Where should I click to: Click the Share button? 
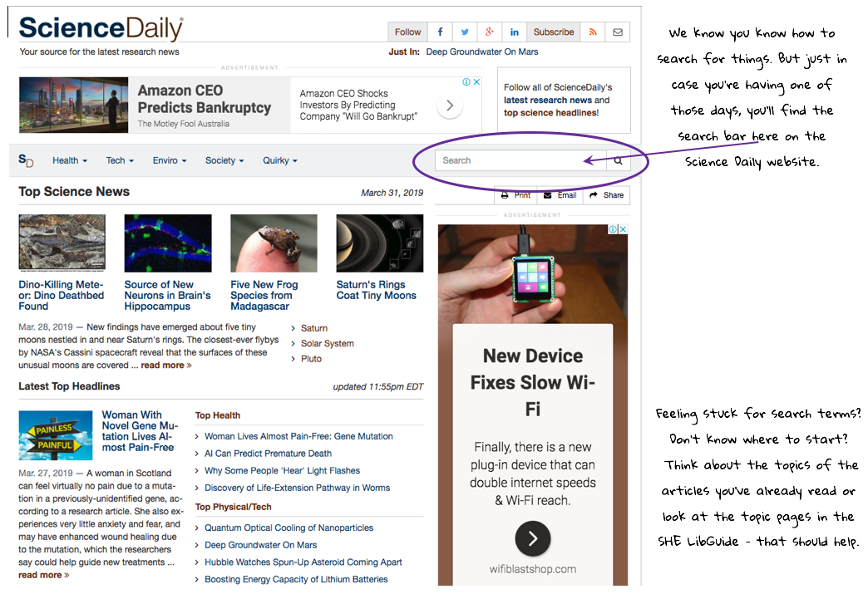606,195
